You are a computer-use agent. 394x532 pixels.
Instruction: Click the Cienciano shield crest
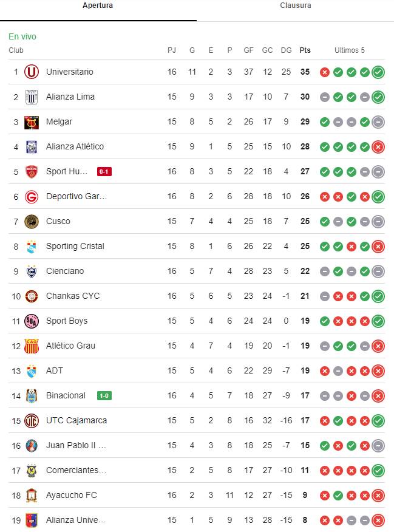[x=32, y=271]
